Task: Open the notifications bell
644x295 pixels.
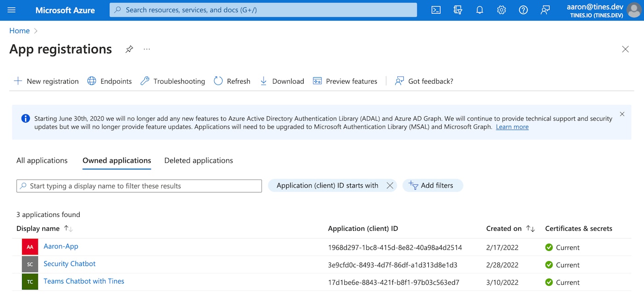Action: pyautogui.click(x=479, y=10)
